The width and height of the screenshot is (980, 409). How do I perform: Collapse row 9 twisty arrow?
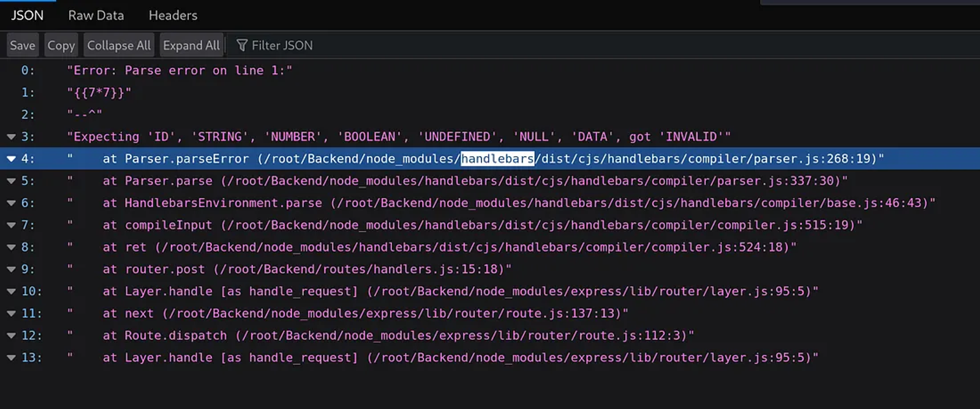click(x=11, y=269)
